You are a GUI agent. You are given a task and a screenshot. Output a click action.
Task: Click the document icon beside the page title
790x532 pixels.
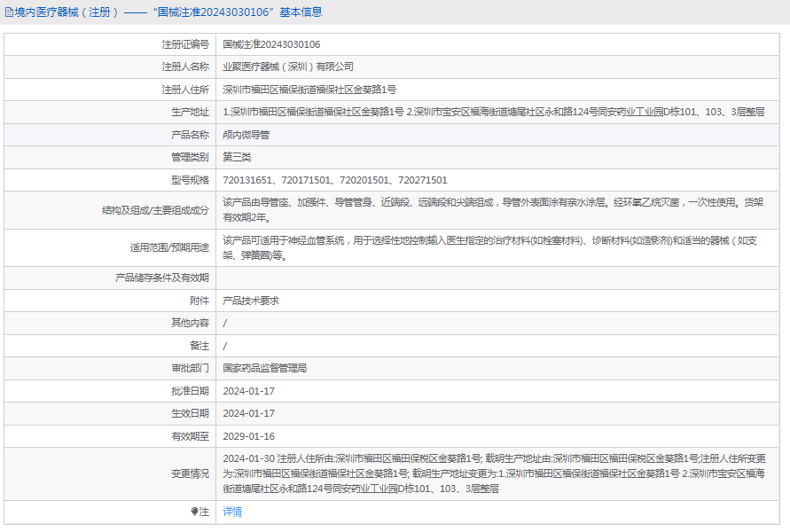click(9, 12)
